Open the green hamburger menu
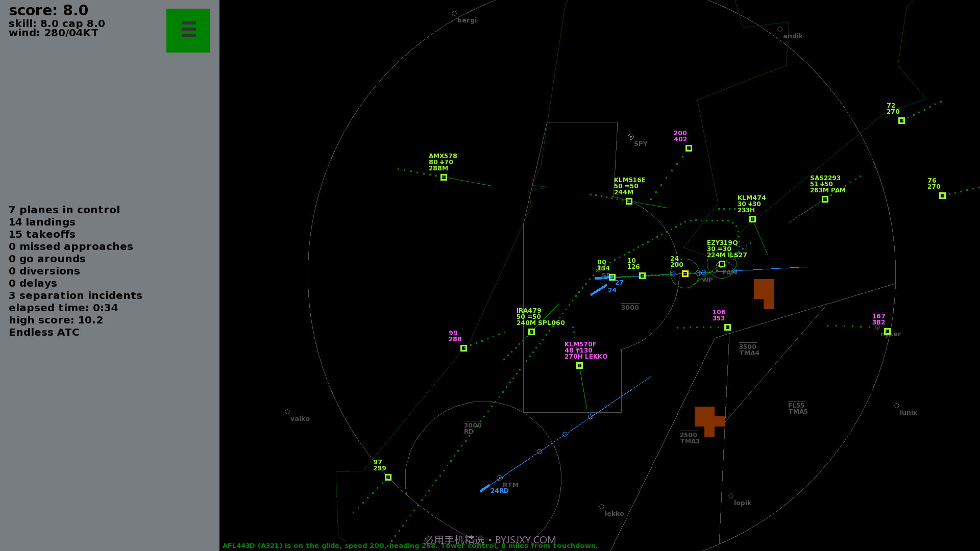The image size is (980, 551). pyautogui.click(x=188, y=30)
